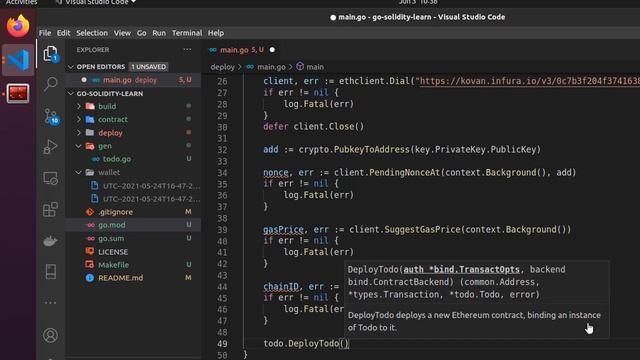Open the main.go deploy entry in Open Editors
This screenshot has height=360, width=640.
pyautogui.click(x=133, y=80)
